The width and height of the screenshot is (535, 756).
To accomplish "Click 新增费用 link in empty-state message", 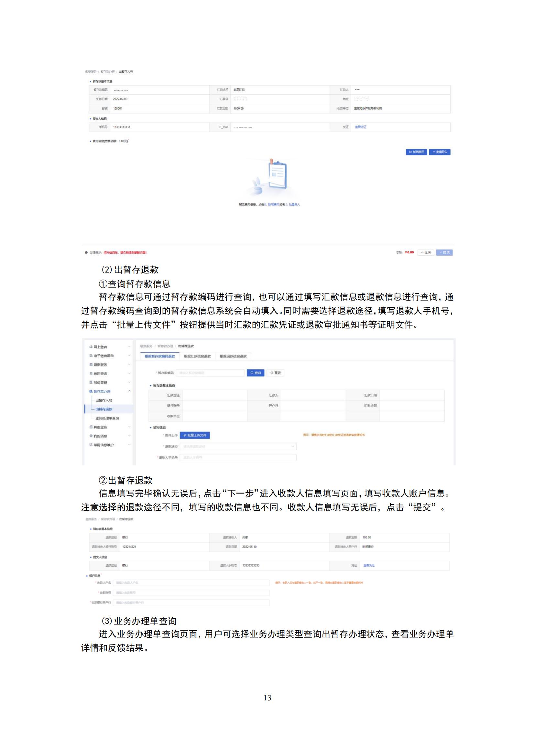I will pos(272,205).
